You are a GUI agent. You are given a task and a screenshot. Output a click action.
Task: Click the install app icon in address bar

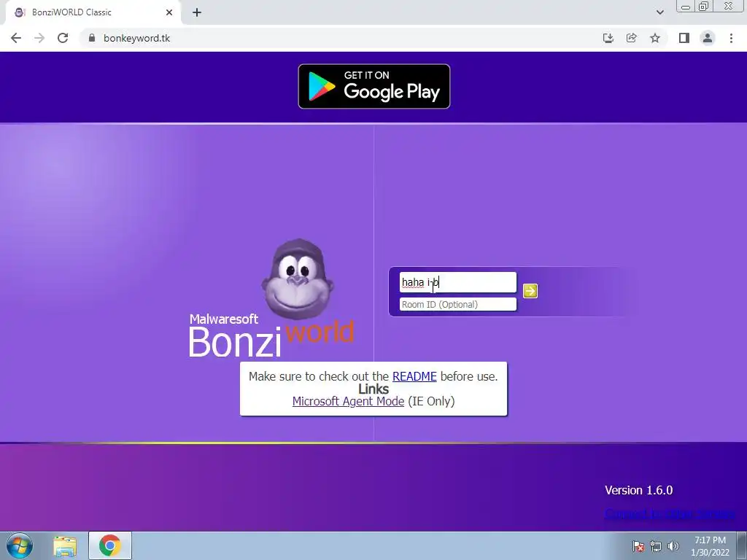608,38
